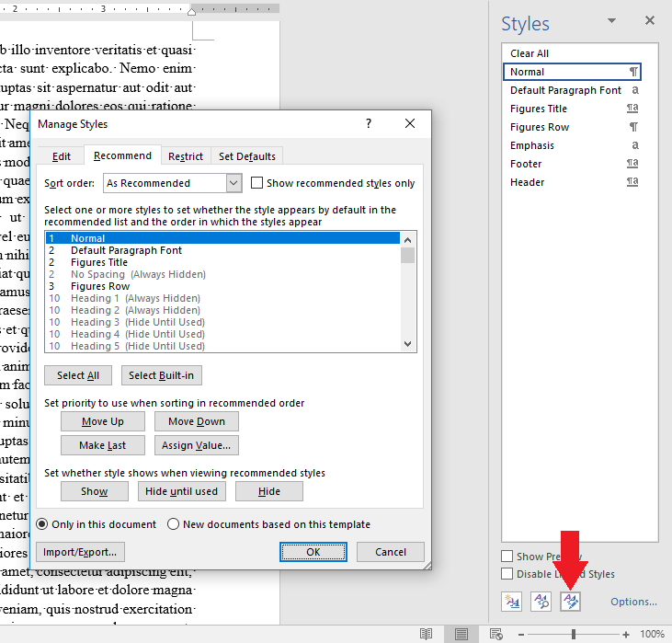Screen dimensions: 672x643
Task: Switch to the Edit tab
Action: coord(62,156)
